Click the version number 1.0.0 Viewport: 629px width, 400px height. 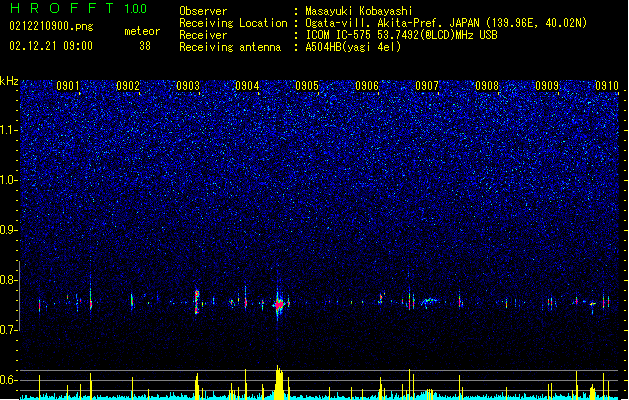tap(136, 9)
